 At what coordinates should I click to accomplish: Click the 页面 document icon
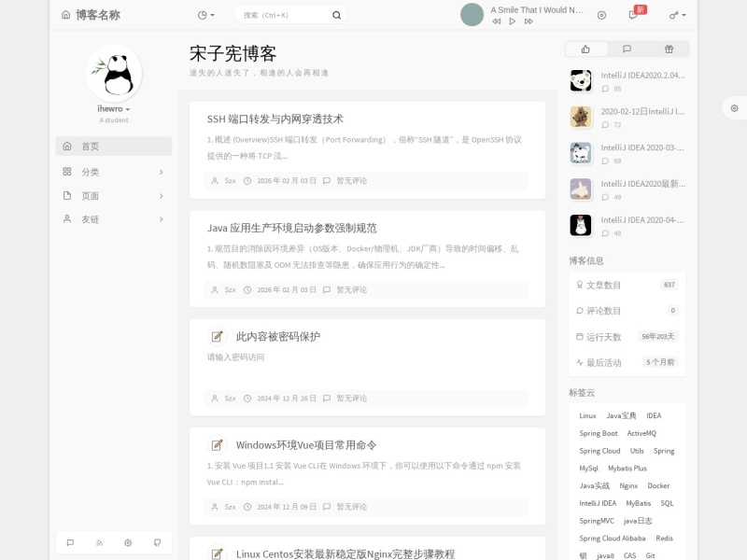pyautogui.click(x=67, y=195)
